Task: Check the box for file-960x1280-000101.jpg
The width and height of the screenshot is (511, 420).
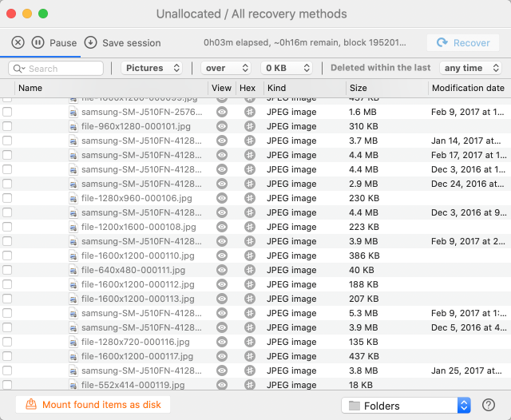Action: tap(7, 126)
